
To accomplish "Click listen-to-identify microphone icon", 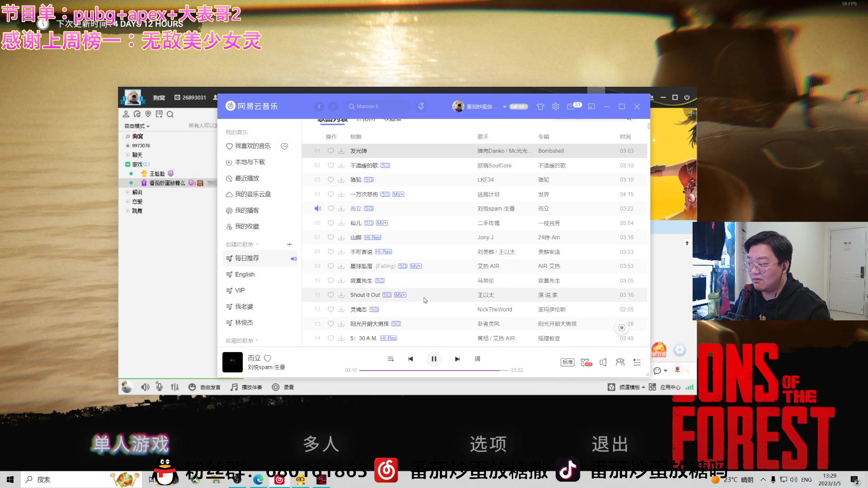I will (421, 106).
